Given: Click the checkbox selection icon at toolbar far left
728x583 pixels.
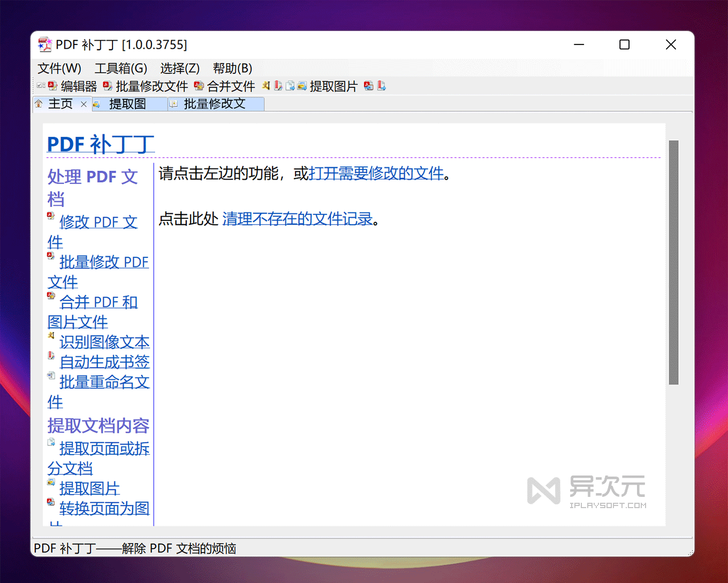Looking at the screenshot, I should pos(40,86).
